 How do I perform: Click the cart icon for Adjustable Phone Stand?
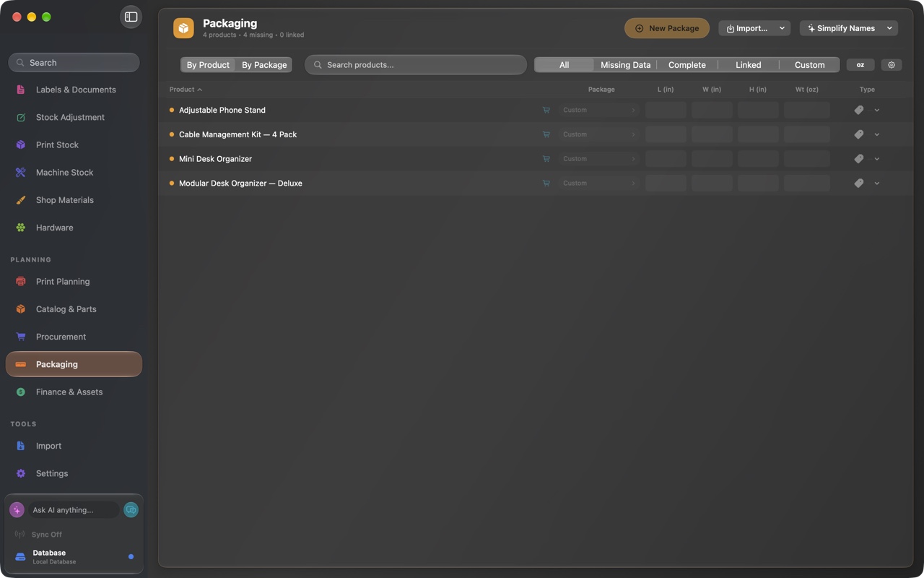click(546, 110)
